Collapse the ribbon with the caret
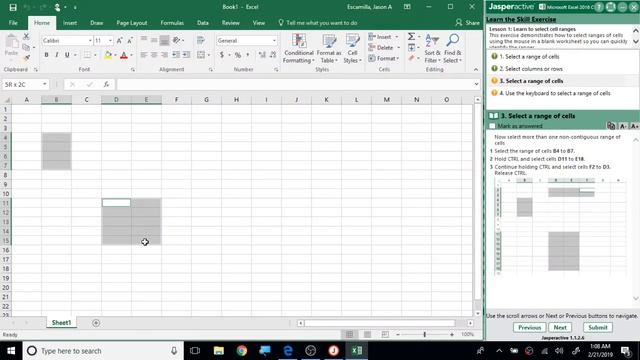 (x=476, y=70)
